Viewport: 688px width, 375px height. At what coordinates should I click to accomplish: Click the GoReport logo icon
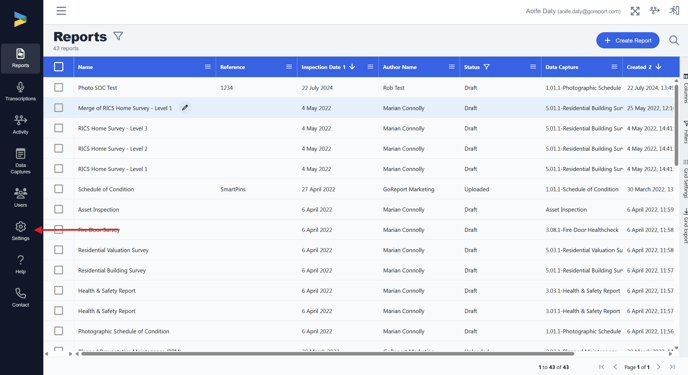[x=20, y=19]
